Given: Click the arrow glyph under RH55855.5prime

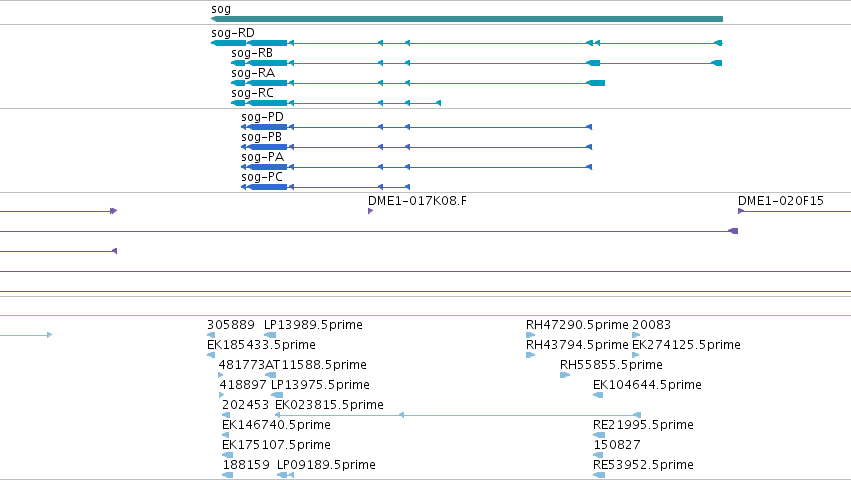Looking at the screenshot, I should (565, 375).
